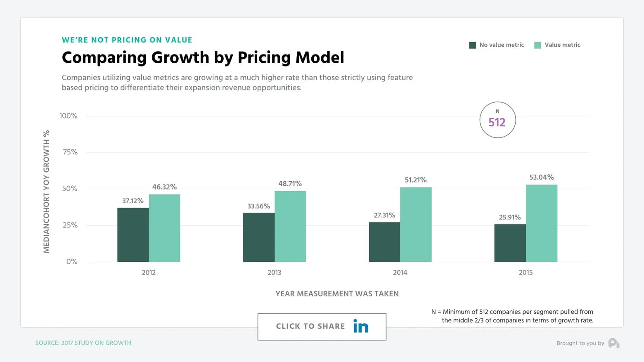Click the 53.04% data label
This screenshot has height=362, width=644.
coord(541,177)
